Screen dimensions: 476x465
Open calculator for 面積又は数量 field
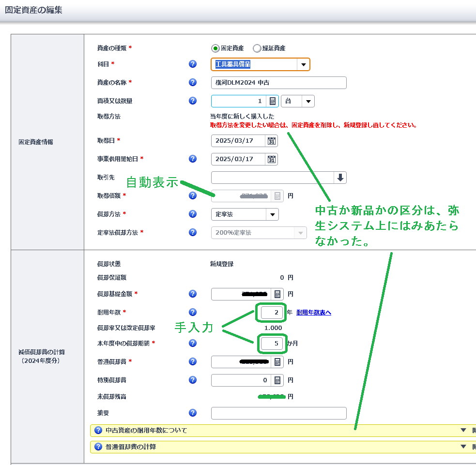pos(273,101)
